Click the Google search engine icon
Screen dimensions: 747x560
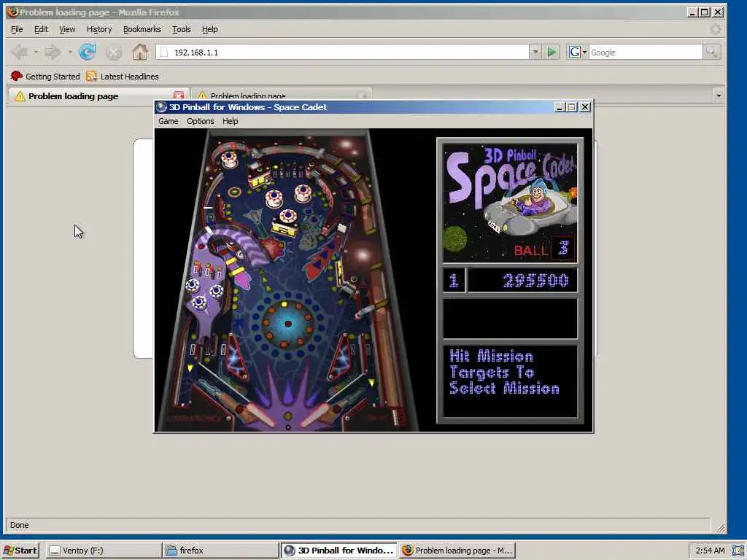(x=575, y=52)
